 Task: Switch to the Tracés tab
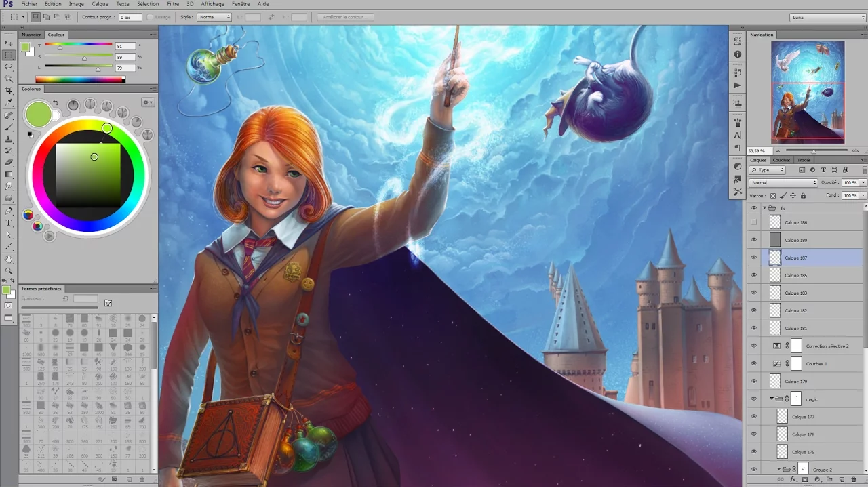click(804, 160)
